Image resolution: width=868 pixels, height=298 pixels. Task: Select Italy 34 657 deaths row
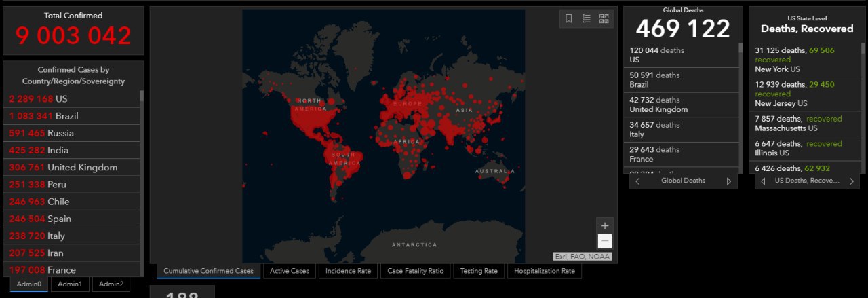[x=681, y=130]
